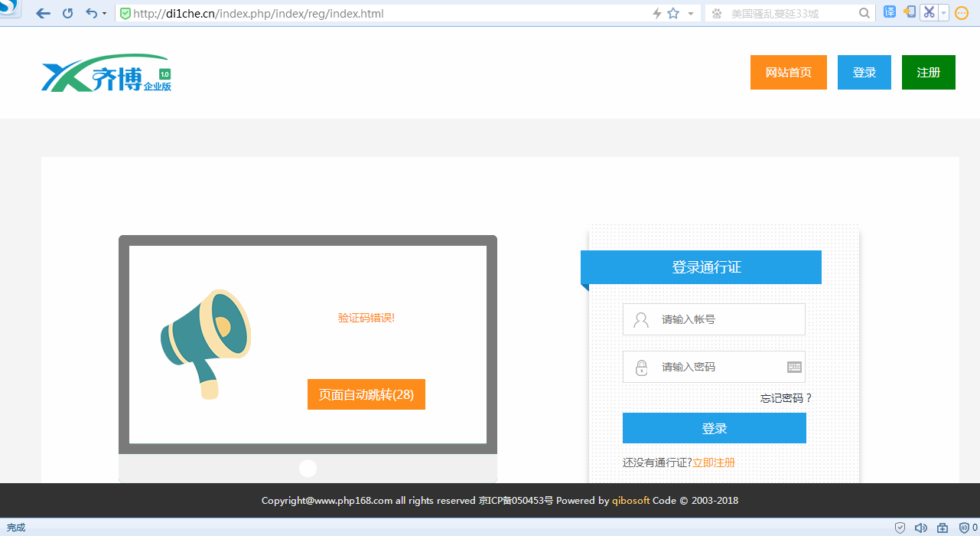
Task: Open the 立即注册 registration link
Action: pyautogui.click(x=713, y=462)
